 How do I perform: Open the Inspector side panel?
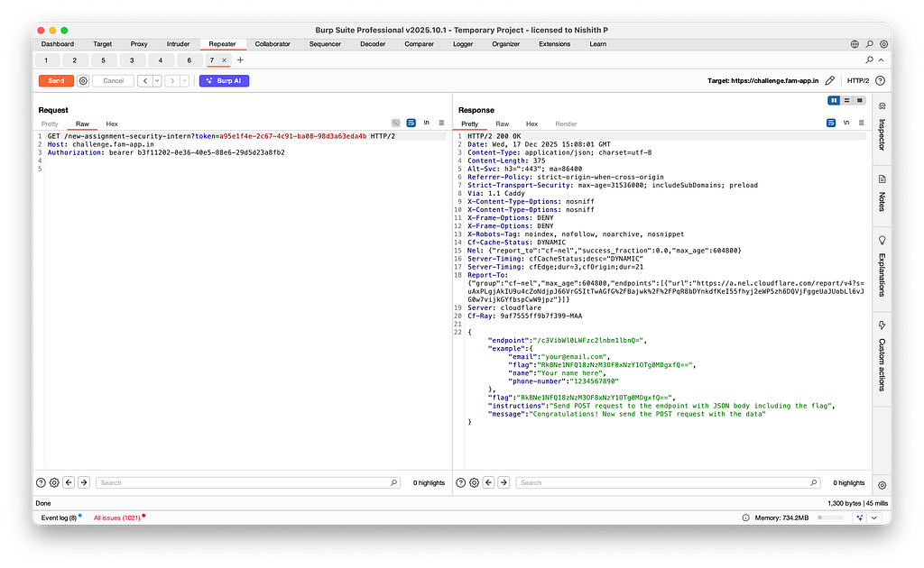[882, 128]
